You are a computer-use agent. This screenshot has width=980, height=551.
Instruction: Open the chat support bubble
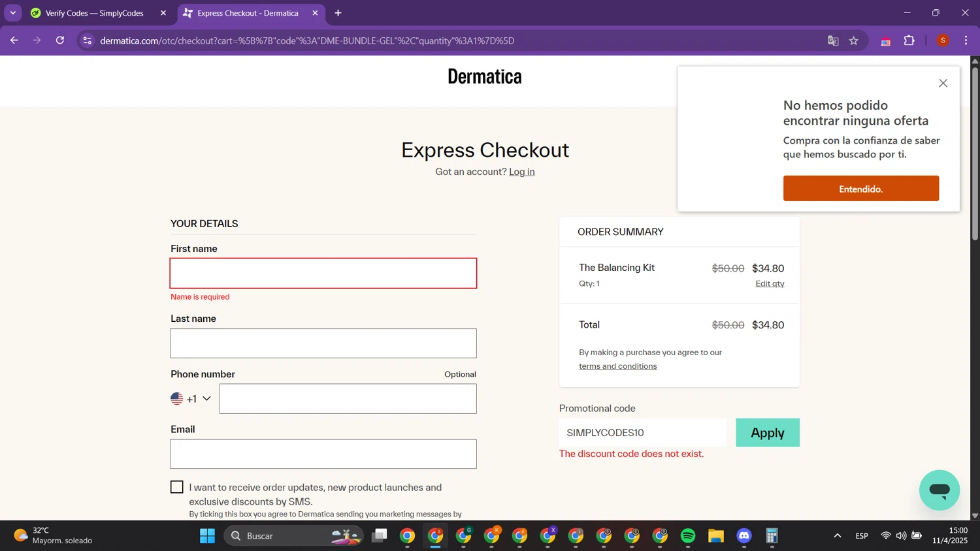click(x=939, y=490)
